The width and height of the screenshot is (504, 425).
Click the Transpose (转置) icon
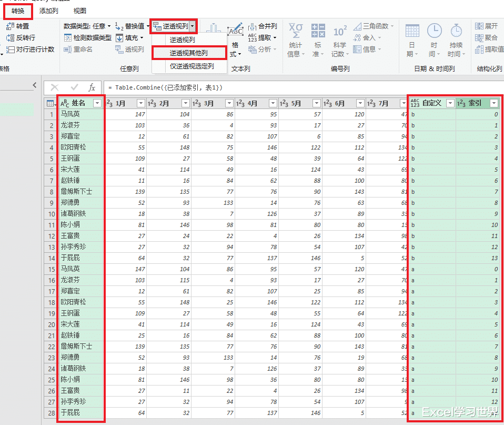tap(10, 26)
